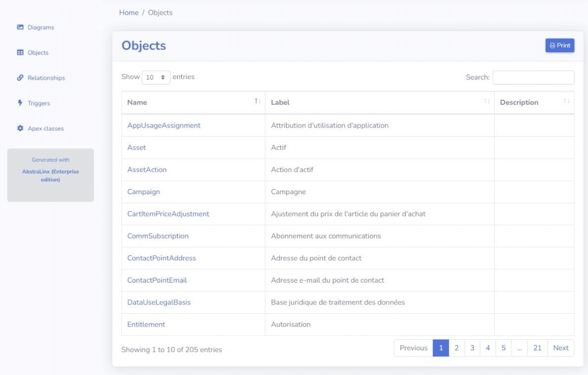Click the Relationships link icon in sidebar
Image resolution: width=588 pixels, height=375 pixels.
pos(20,78)
